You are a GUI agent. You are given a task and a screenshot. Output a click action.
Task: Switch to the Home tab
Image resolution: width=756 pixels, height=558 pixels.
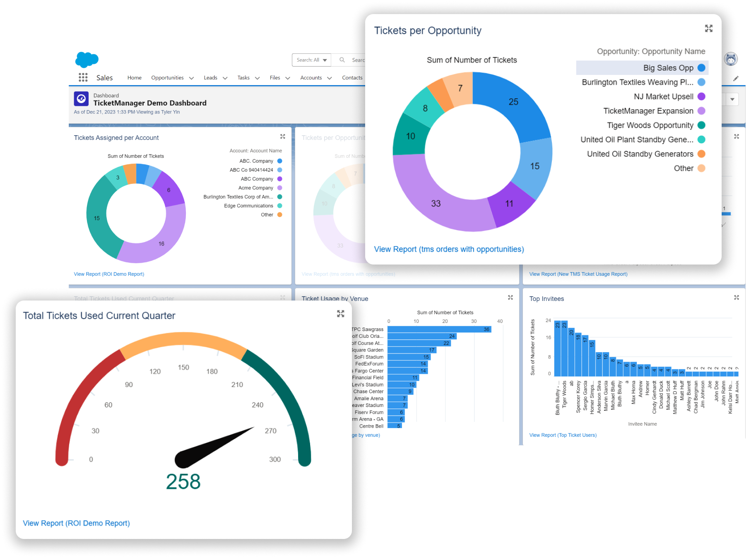[x=134, y=77]
